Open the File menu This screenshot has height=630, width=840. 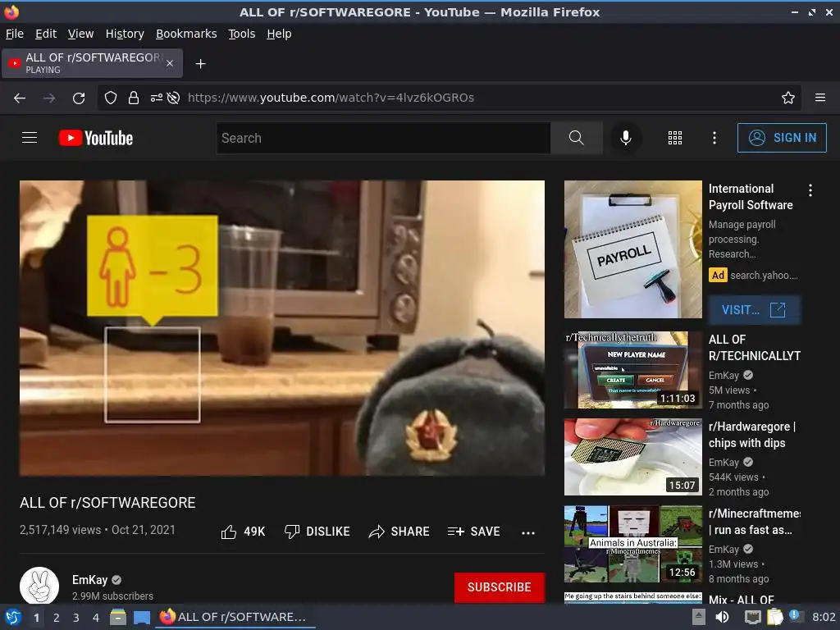[15, 34]
